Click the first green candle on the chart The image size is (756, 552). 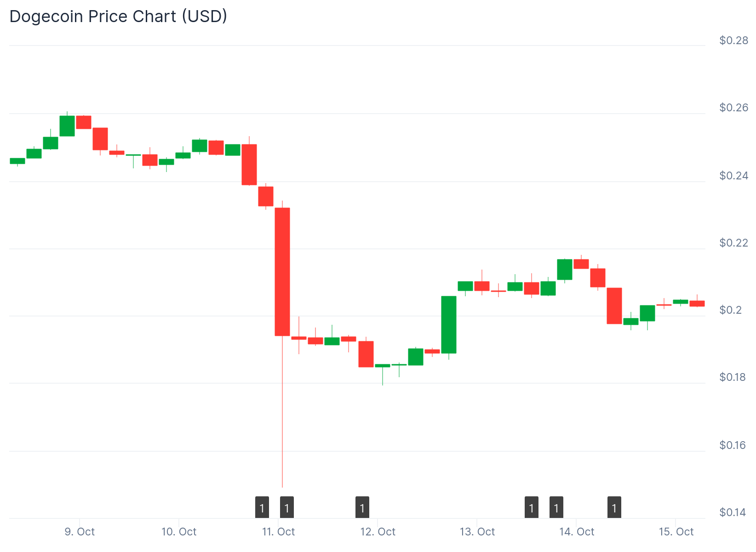17,161
